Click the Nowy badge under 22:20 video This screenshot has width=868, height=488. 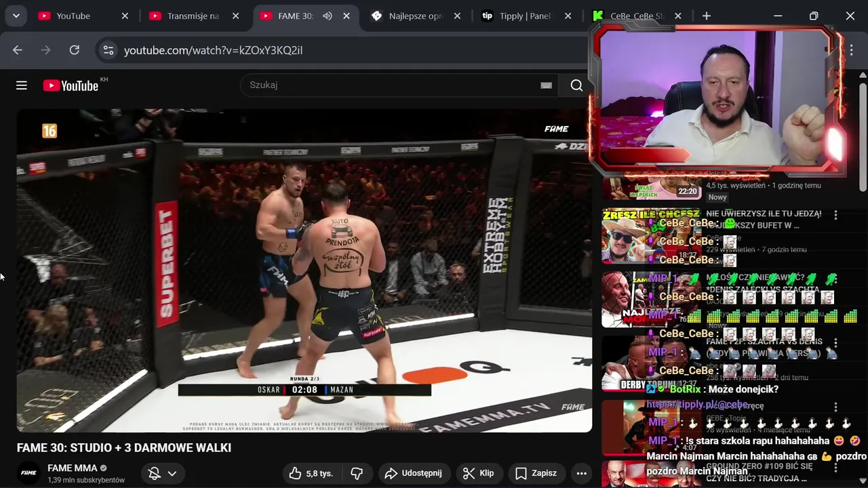(717, 197)
